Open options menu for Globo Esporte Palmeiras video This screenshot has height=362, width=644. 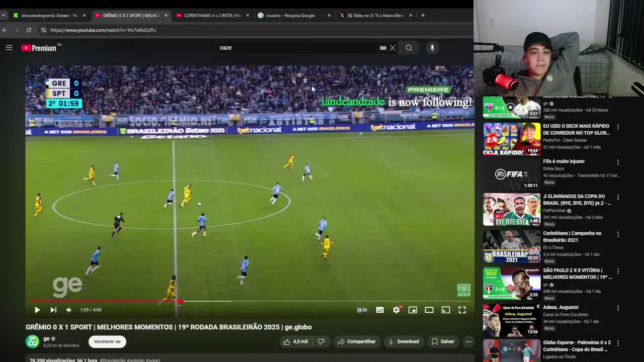[618, 343]
